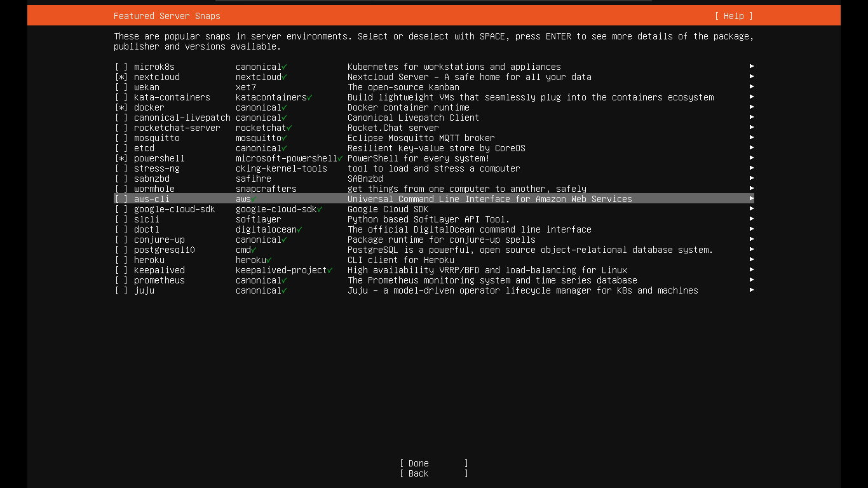Click verified checkmark beside katacontainers publisher

[310, 97]
